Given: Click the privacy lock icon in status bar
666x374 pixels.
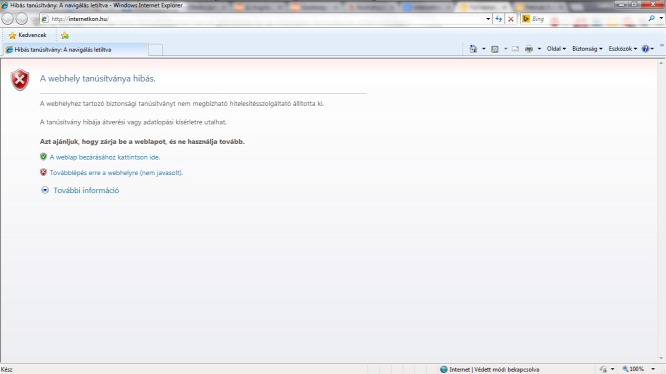Looking at the screenshot, I should (603, 369).
